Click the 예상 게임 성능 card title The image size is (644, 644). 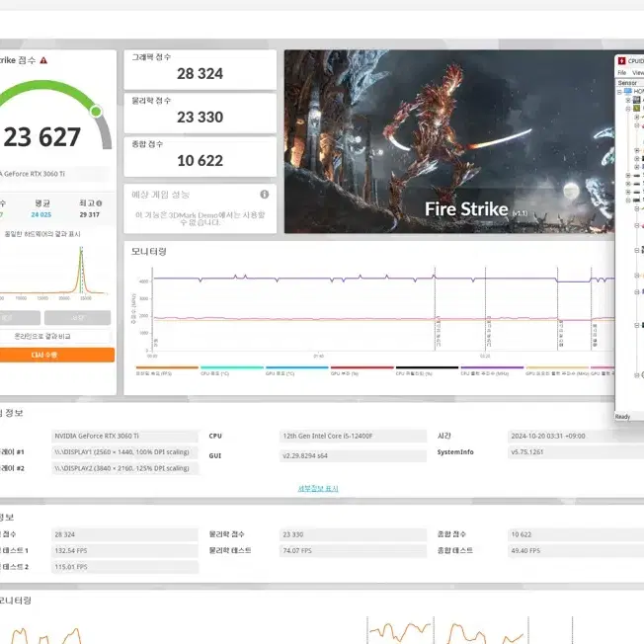tap(161, 195)
